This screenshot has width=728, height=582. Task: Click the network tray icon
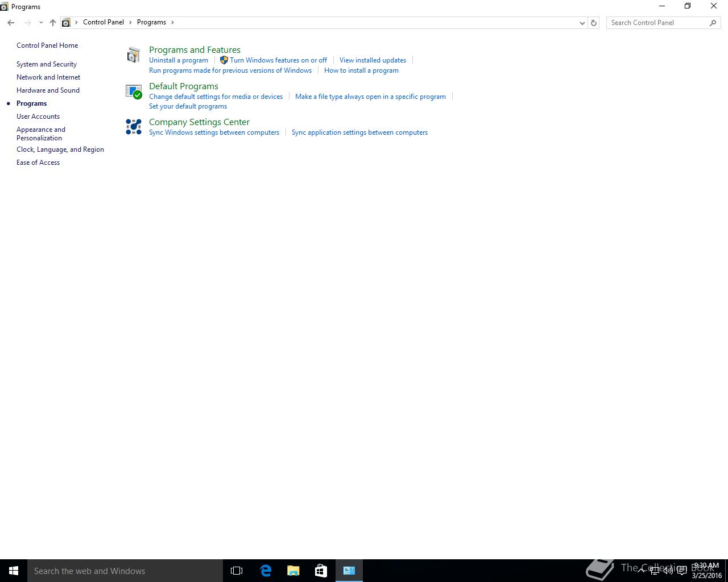tap(655, 571)
